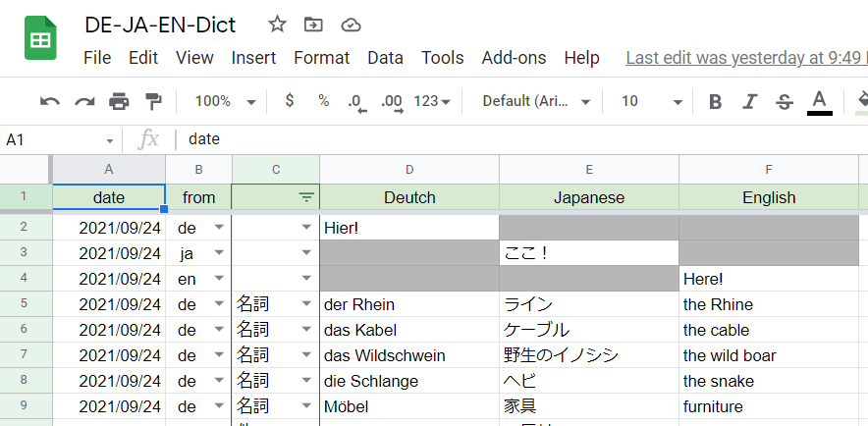
Task: Open the text color picker
Action: (x=819, y=103)
